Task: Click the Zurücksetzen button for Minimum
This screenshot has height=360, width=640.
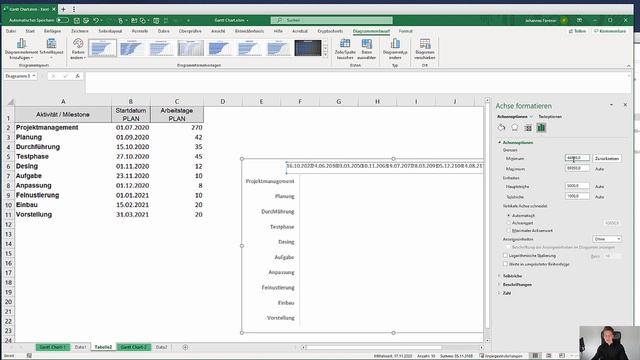Action: point(607,158)
